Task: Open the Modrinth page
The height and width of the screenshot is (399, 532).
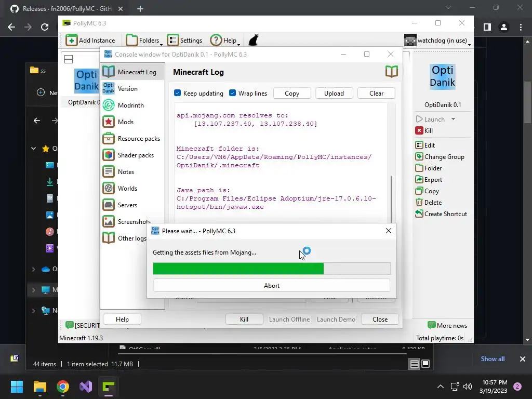Action: [x=132, y=105]
